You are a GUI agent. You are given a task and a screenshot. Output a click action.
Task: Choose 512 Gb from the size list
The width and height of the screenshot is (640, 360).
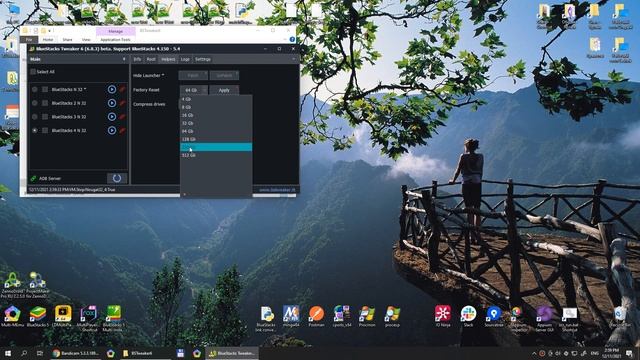216,155
